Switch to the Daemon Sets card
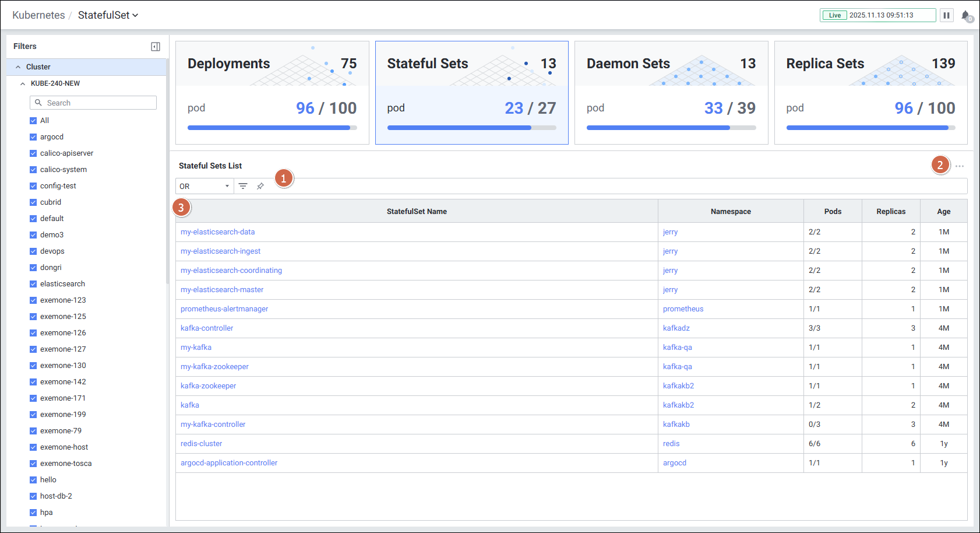Screen dimensions: 980x533 point(671,93)
